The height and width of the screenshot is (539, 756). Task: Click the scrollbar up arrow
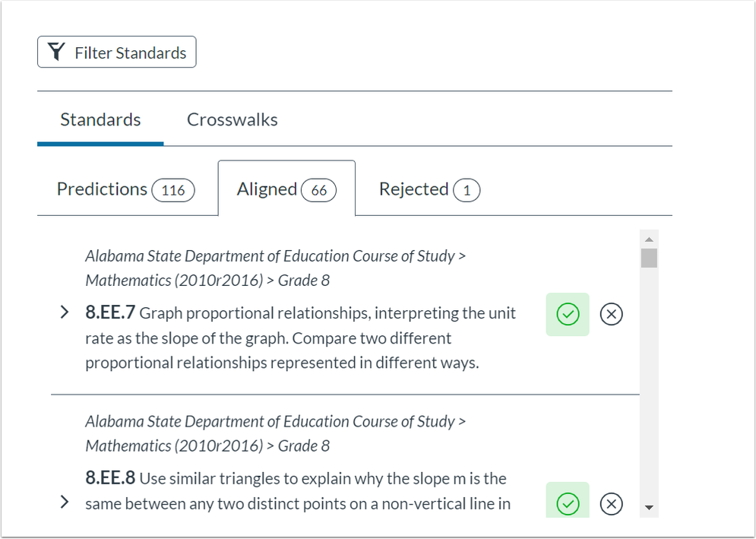click(648, 239)
